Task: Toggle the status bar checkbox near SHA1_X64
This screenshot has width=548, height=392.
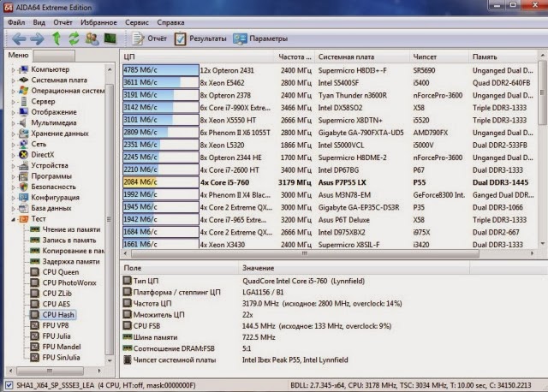Action: pos(9,385)
